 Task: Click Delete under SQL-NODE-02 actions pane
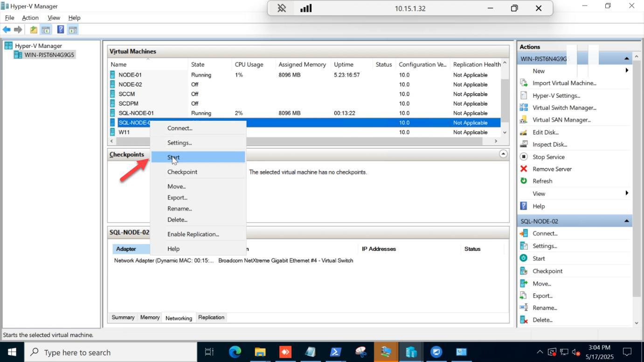(x=542, y=320)
